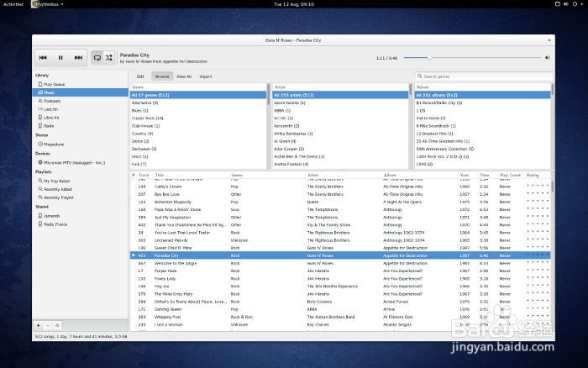Select Classic Rock genre
Viewport: 588px width, 368px height.
pyautogui.click(x=198, y=118)
